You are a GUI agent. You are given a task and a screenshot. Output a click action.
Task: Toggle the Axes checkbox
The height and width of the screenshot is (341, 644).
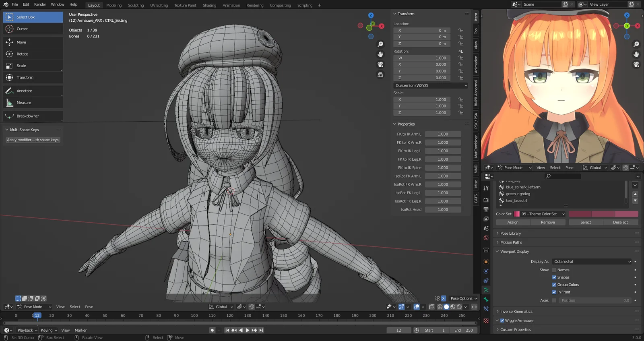pyautogui.click(x=554, y=300)
